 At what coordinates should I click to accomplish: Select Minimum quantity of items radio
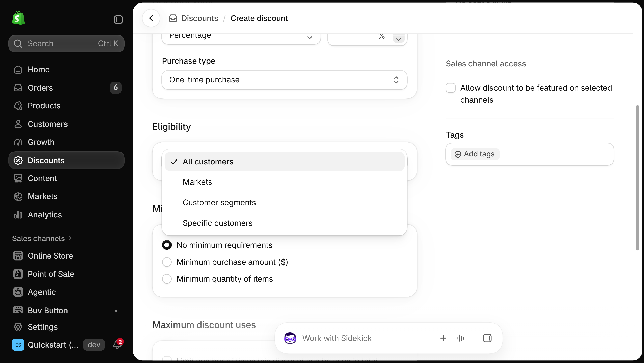(x=167, y=279)
